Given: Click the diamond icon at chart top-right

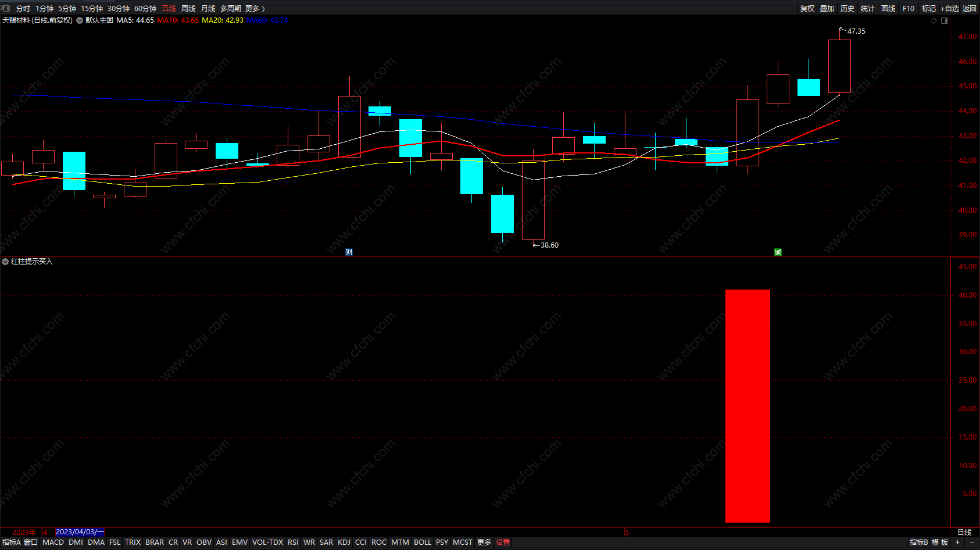Looking at the screenshot, I should [x=934, y=20].
